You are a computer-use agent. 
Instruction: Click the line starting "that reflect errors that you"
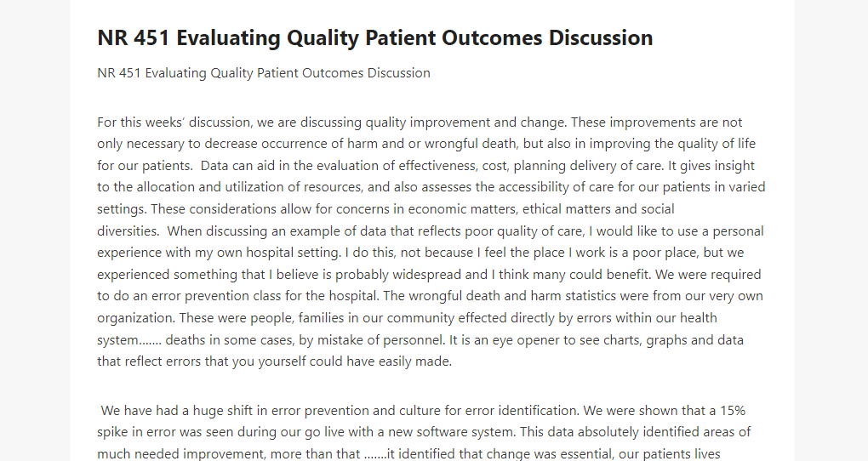[275, 361]
